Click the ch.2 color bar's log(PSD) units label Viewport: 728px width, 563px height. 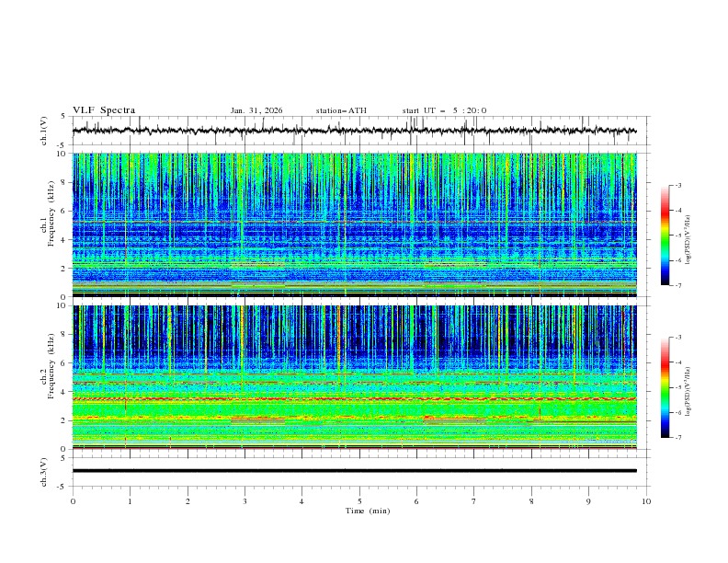click(688, 391)
